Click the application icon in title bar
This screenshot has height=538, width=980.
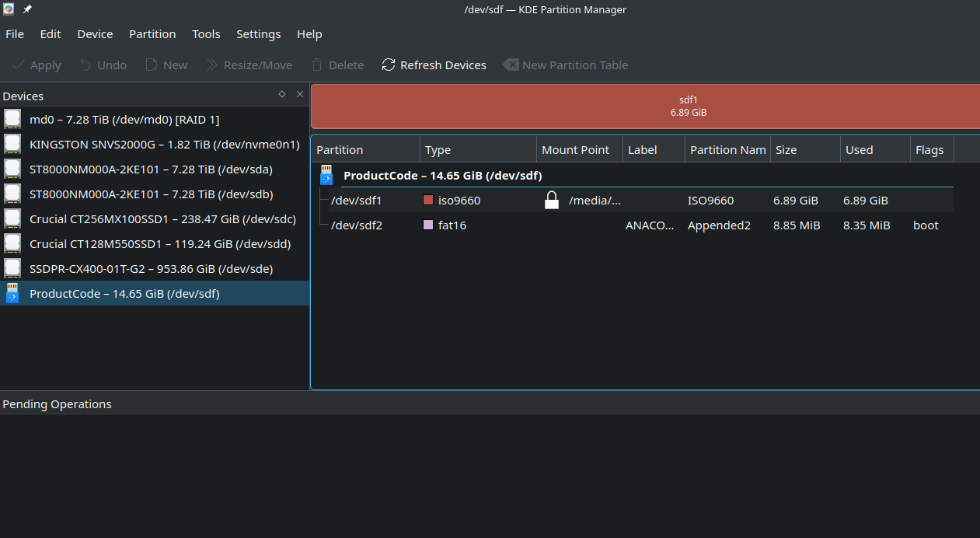(9, 9)
